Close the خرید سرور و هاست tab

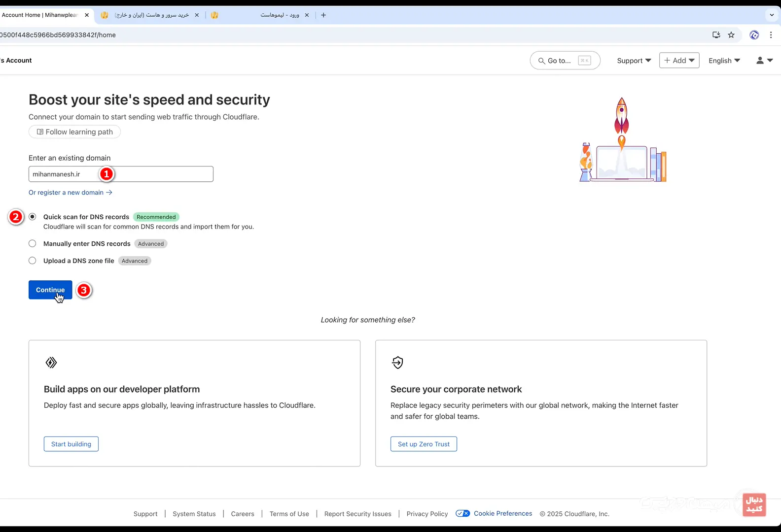point(197,15)
